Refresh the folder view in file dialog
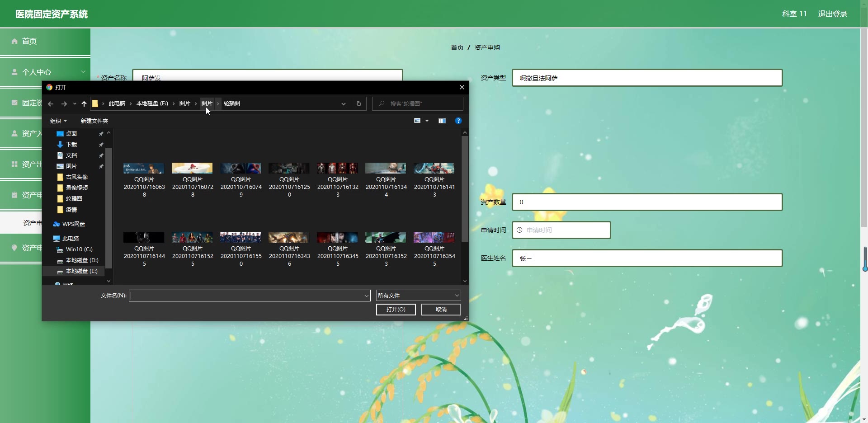 coord(359,104)
